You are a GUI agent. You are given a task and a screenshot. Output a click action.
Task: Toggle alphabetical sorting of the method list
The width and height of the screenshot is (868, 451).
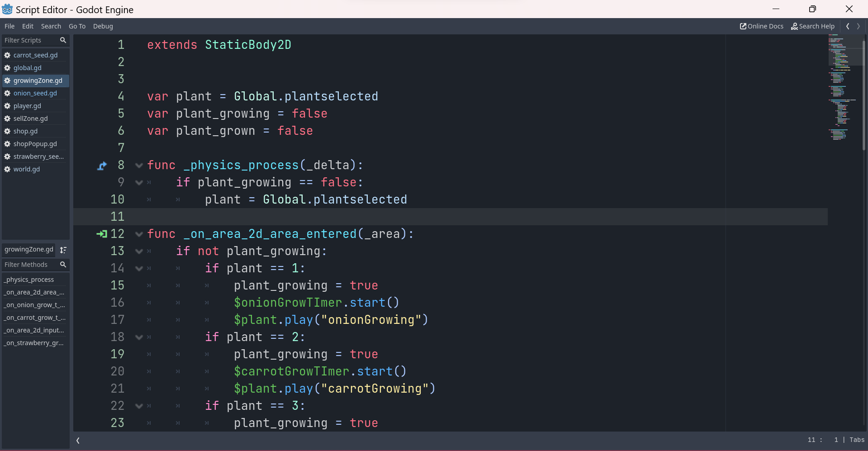63,250
